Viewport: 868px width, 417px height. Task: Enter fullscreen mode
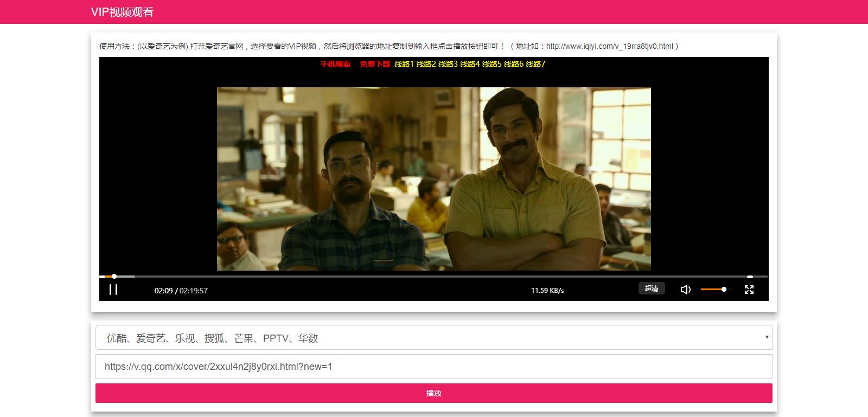click(x=749, y=290)
